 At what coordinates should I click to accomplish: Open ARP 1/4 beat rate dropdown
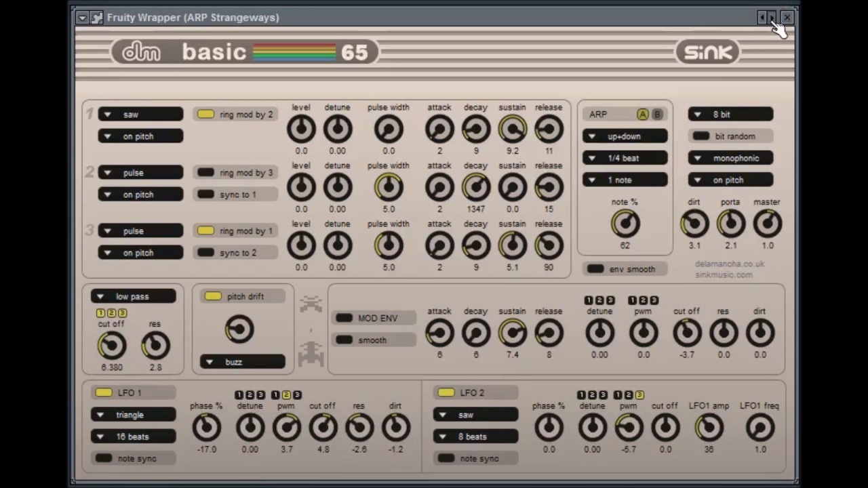point(625,158)
